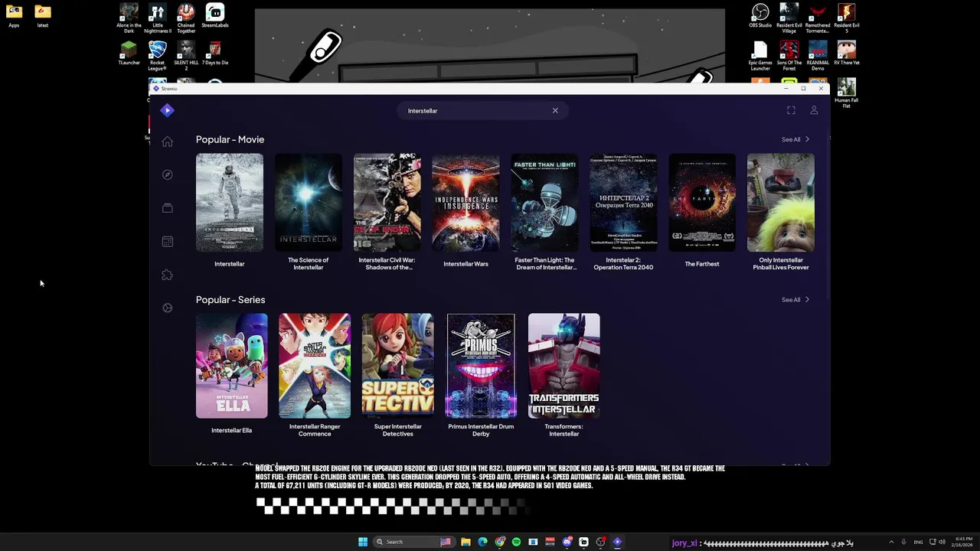The width and height of the screenshot is (980, 551).
Task: Open the Apps folder on desktop
Action: (x=14, y=17)
